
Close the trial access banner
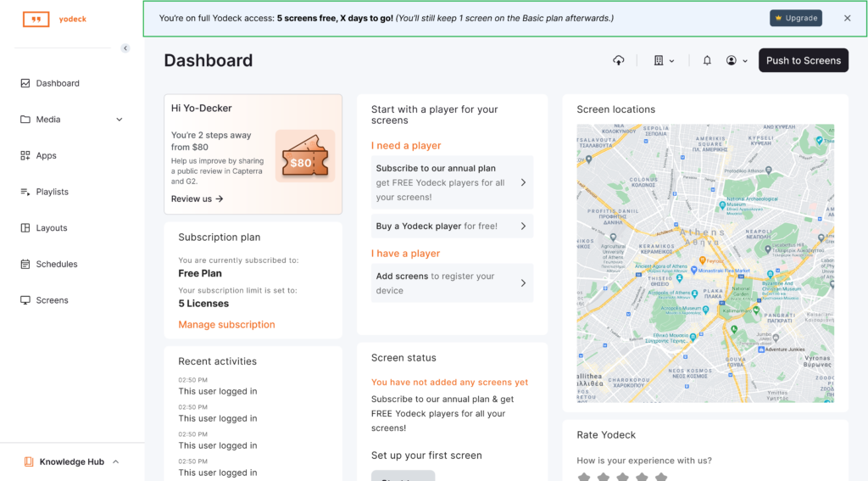coord(847,18)
